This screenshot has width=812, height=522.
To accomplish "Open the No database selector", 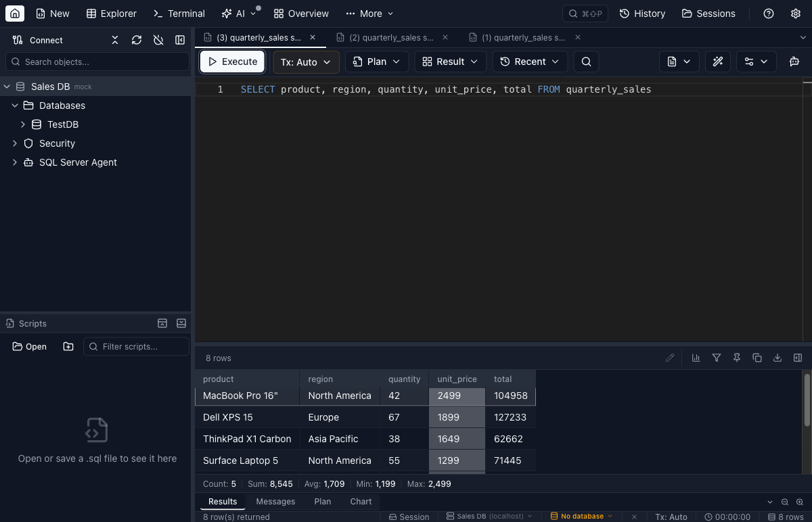I will click(581, 516).
